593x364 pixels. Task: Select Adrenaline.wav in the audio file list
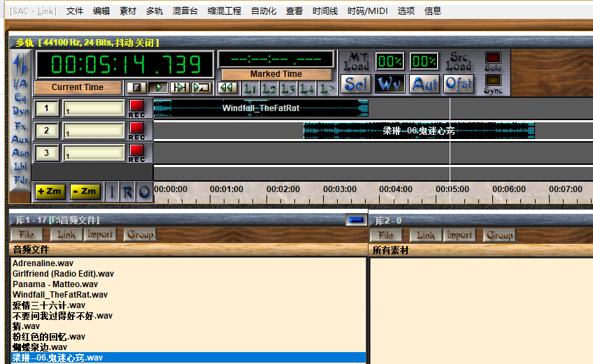pos(43,263)
